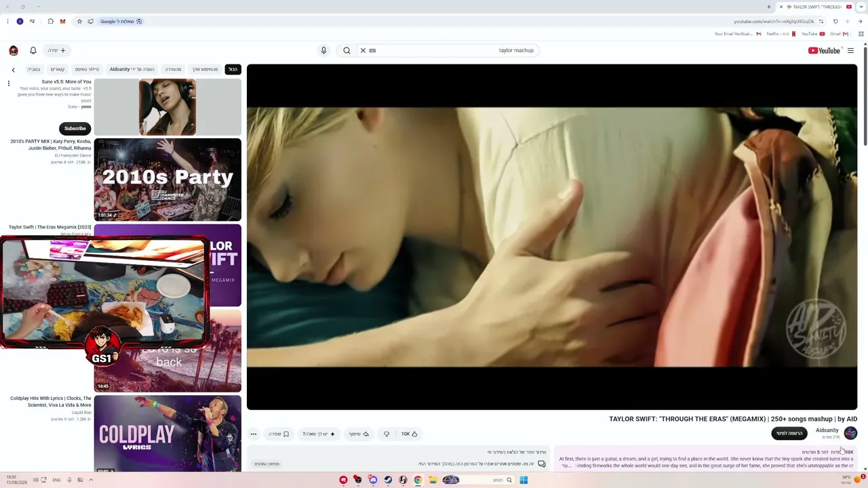The image size is (868, 488).
Task: Open the chat panel (פתיחת החלונית) button
Action: 267,464
